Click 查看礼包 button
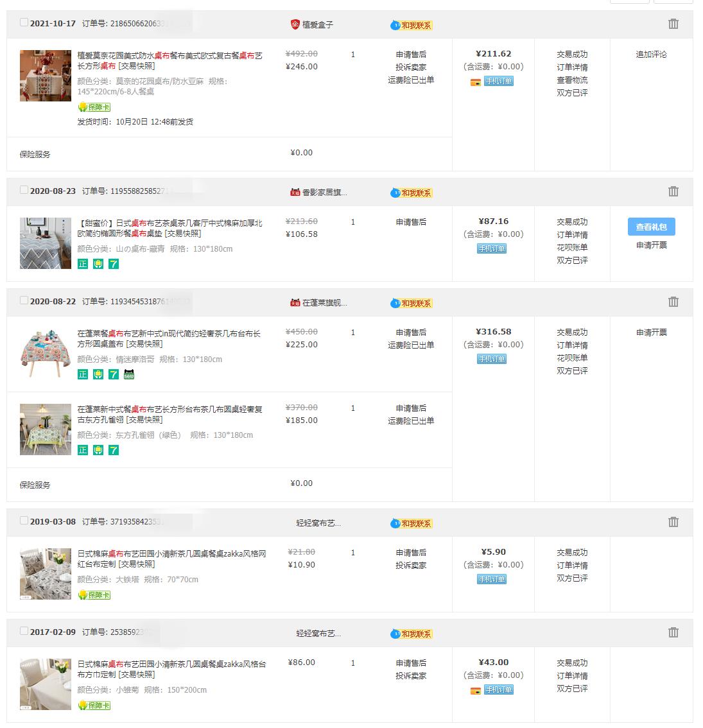The width and height of the screenshot is (703, 728). point(651,227)
